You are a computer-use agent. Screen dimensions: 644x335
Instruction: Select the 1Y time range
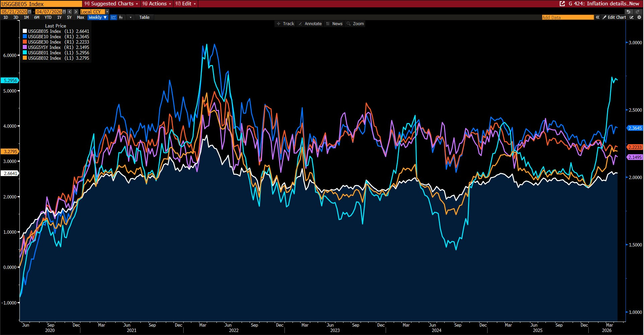click(x=59, y=17)
